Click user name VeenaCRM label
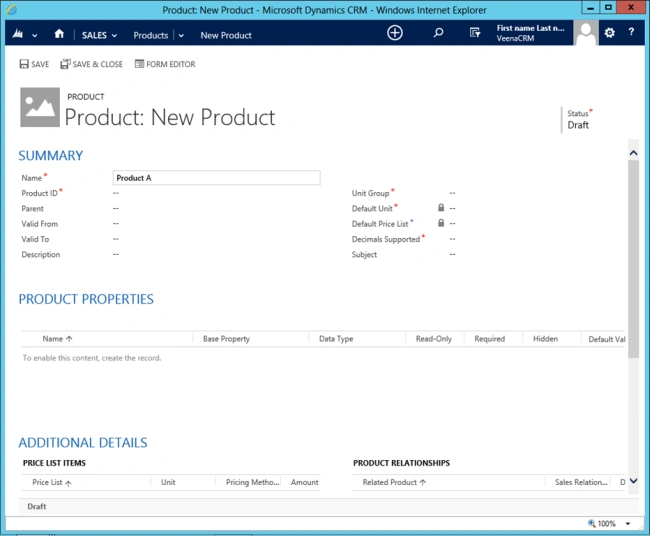Screen dimensions: 650x536 pos(515,38)
